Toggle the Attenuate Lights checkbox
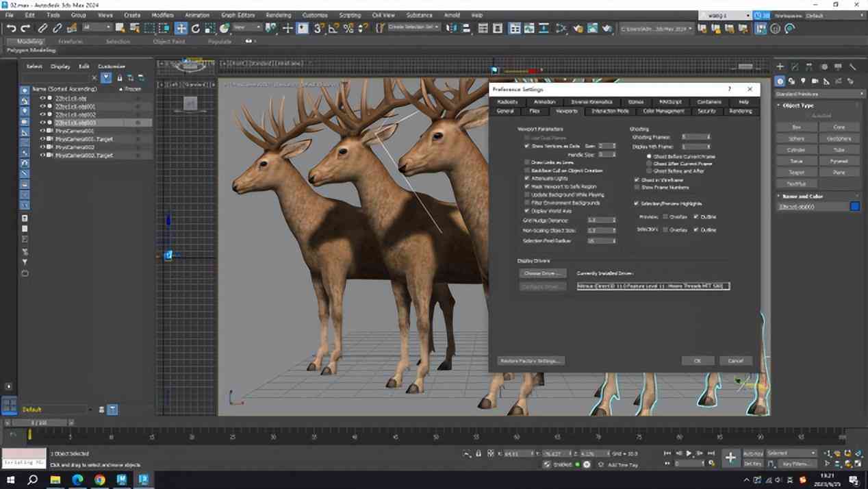The image size is (868, 489). pyautogui.click(x=526, y=178)
